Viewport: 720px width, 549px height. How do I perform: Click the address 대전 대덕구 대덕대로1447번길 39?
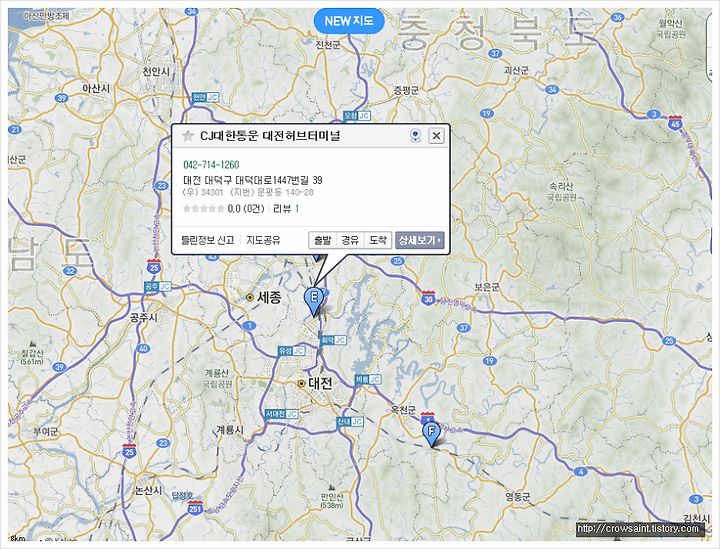pyautogui.click(x=253, y=180)
